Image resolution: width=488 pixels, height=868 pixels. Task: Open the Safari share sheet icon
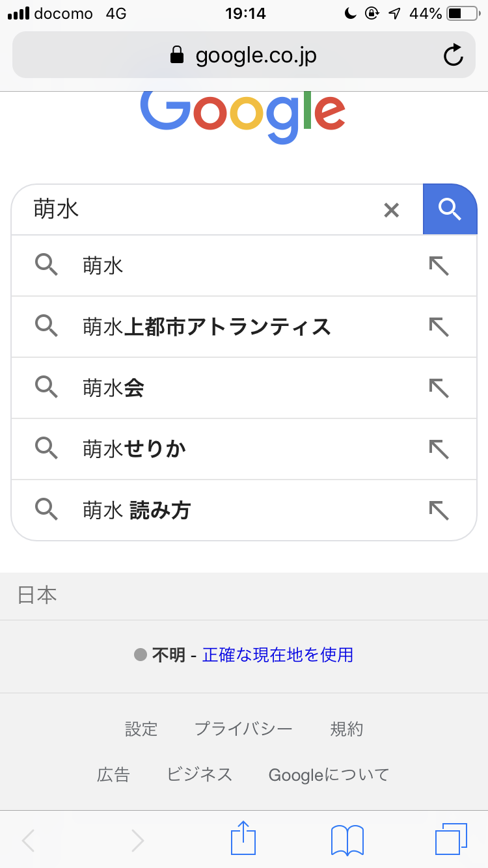243,838
